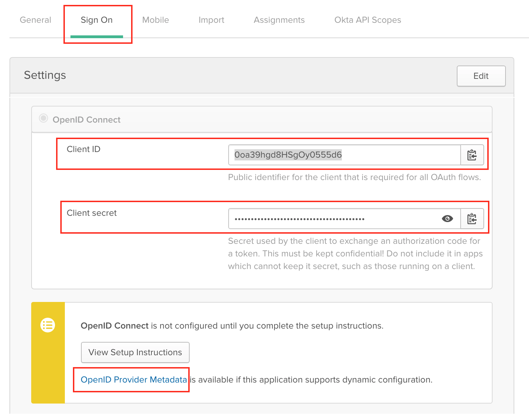Open the Assignments tab
The width and height of the screenshot is (529, 420).
279,20
